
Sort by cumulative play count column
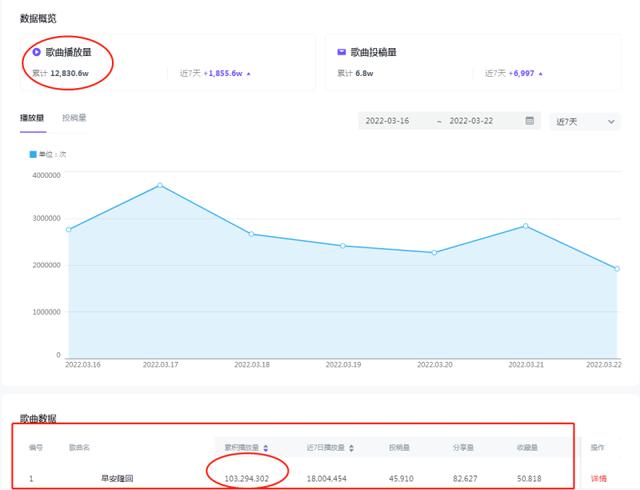(266, 447)
